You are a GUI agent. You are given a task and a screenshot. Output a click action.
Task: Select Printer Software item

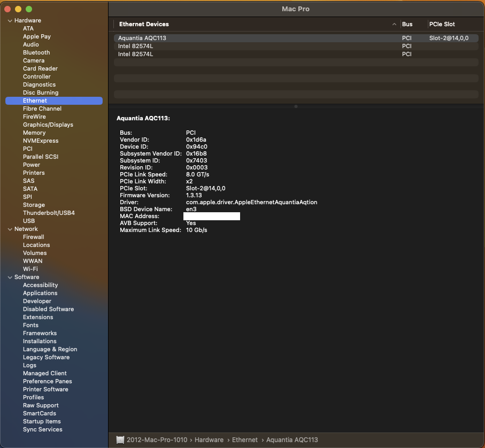[x=45, y=390]
